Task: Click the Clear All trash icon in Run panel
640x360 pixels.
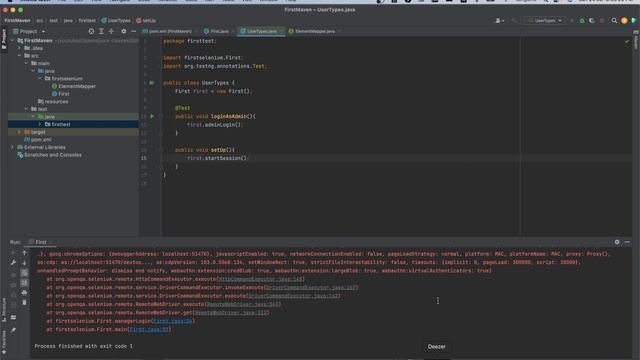Action: [24, 302]
